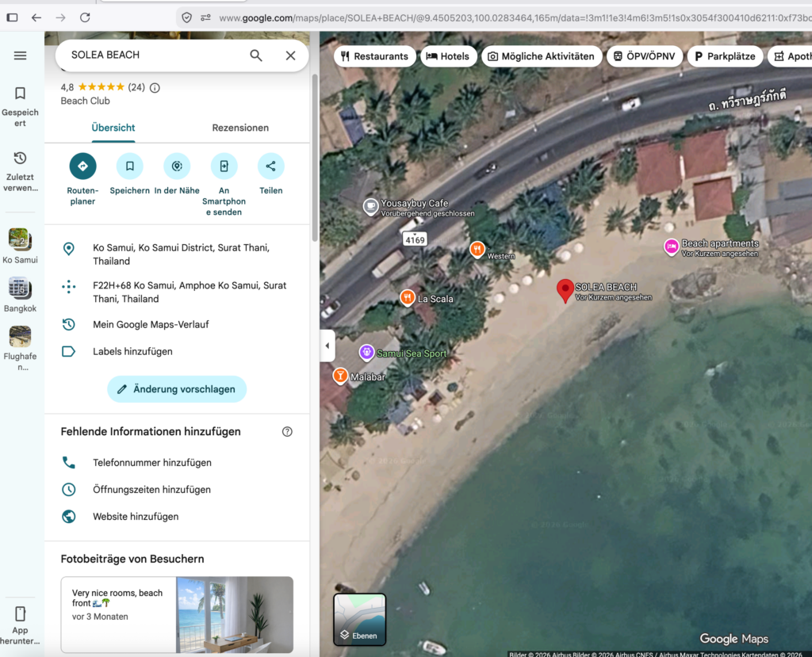Viewport: 812px width, 657px height.
Task: Click the site permissions icon in address bar
Action: pyautogui.click(x=205, y=17)
